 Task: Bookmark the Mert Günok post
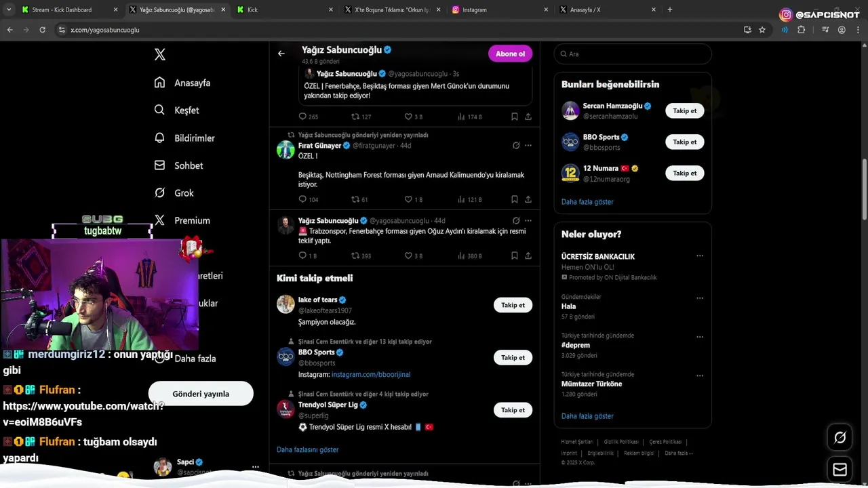point(514,117)
